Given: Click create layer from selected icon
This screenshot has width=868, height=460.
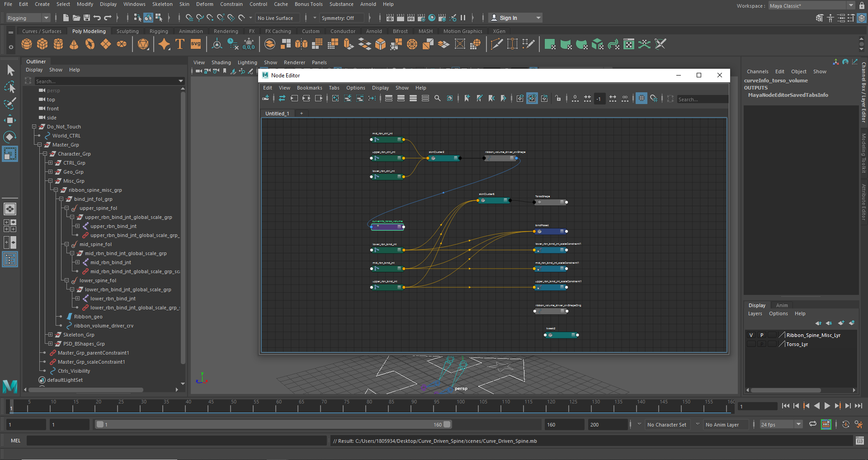Looking at the screenshot, I should [852, 323].
